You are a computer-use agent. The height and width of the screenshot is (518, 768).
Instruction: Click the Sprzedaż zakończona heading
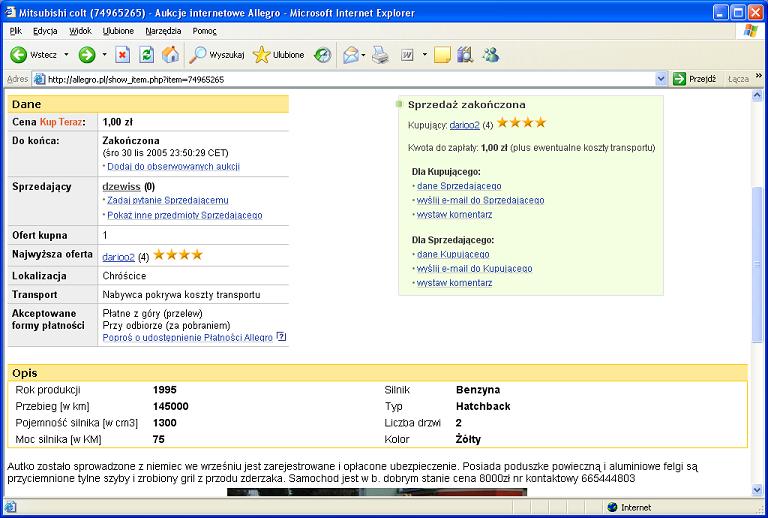click(x=467, y=104)
